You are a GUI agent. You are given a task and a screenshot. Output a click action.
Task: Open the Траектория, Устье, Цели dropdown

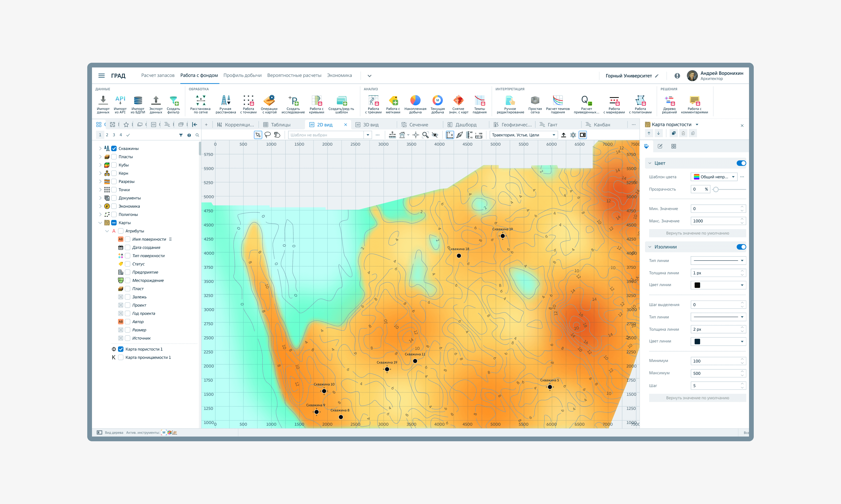tap(523, 135)
